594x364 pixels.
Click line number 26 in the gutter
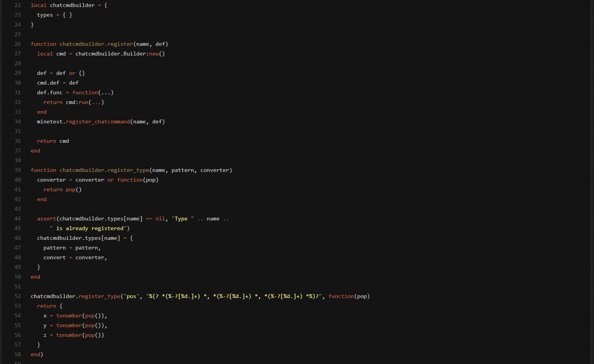pos(17,44)
